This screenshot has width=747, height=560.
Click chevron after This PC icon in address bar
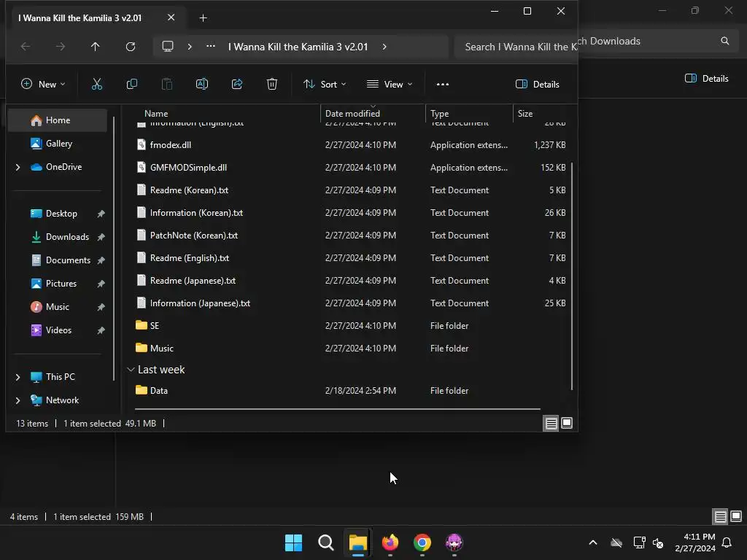point(190,47)
